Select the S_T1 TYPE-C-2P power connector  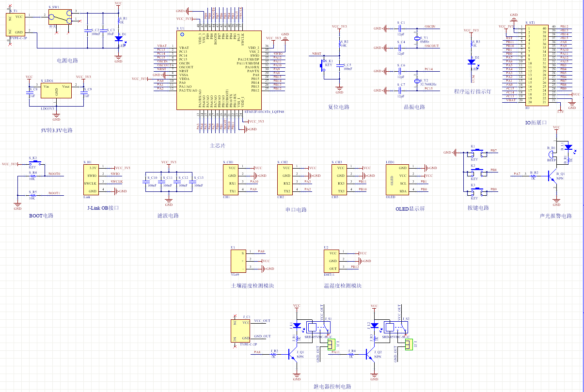(x=16, y=24)
